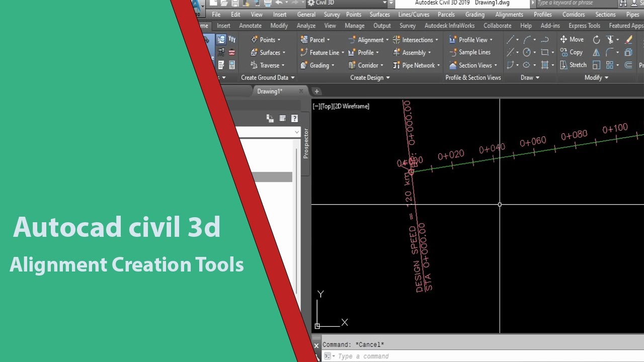Select the Line draw tool
Screen dimensions: 644x362
point(510,39)
